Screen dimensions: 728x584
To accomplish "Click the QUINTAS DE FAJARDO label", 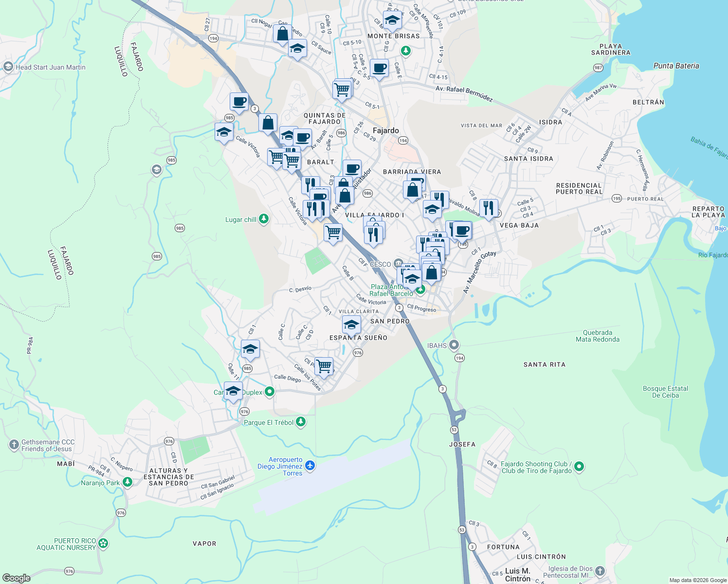I will pyautogui.click(x=325, y=119).
